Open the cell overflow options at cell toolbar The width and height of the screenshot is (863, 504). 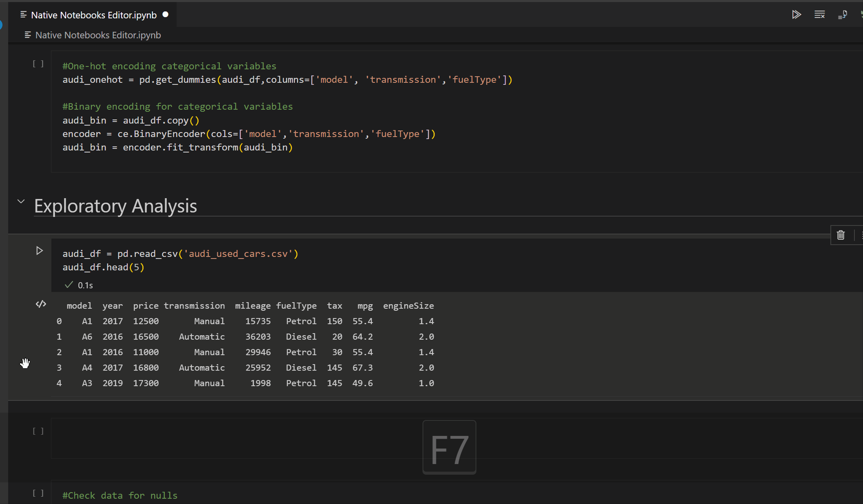pyautogui.click(x=861, y=235)
